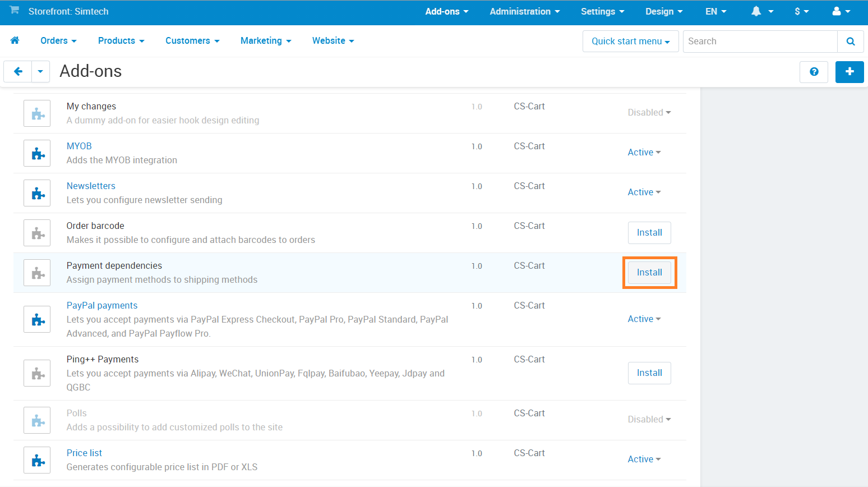Open the Settings menu
Image resolution: width=868 pixels, height=487 pixels.
tap(603, 11)
